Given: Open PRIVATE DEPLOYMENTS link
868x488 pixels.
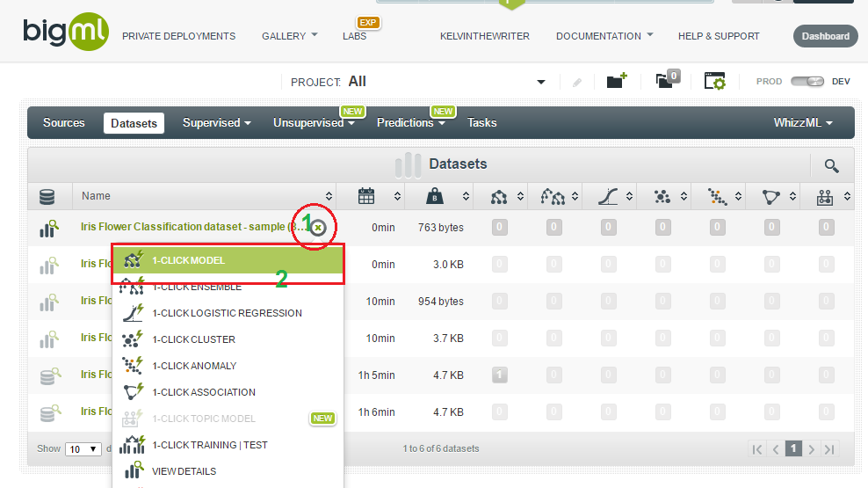Looking at the screenshot, I should click(x=179, y=36).
